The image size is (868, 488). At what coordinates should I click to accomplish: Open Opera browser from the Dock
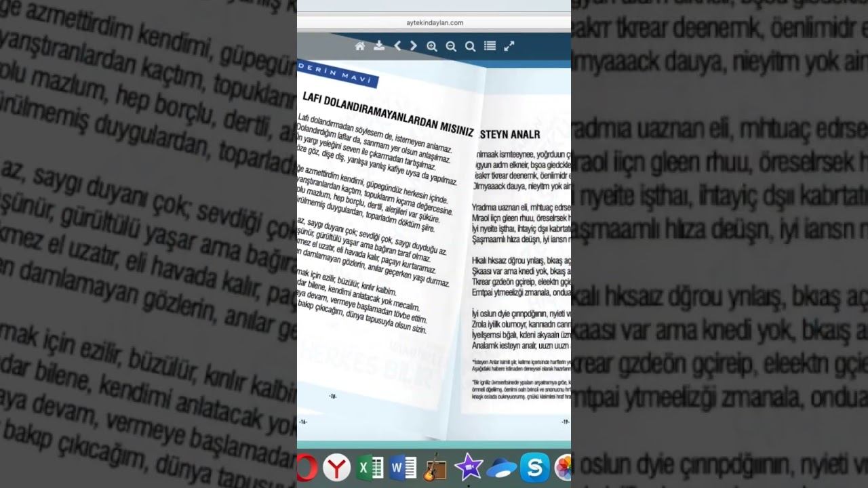click(x=307, y=468)
